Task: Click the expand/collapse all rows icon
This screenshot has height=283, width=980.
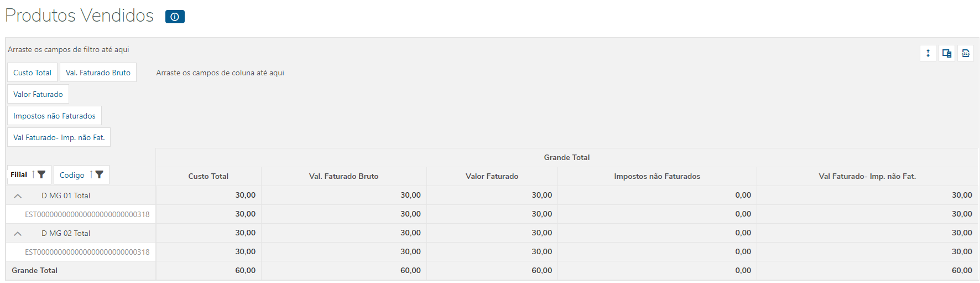Action: [x=928, y=53]
